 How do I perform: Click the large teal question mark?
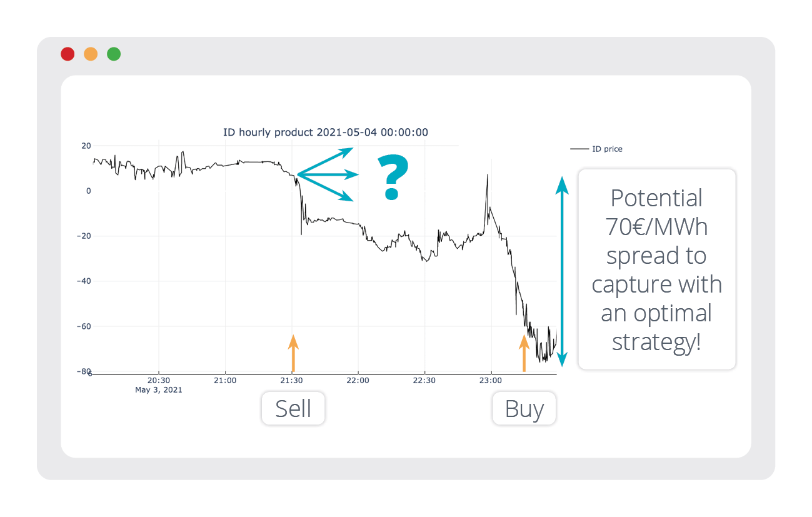(393, 178)
